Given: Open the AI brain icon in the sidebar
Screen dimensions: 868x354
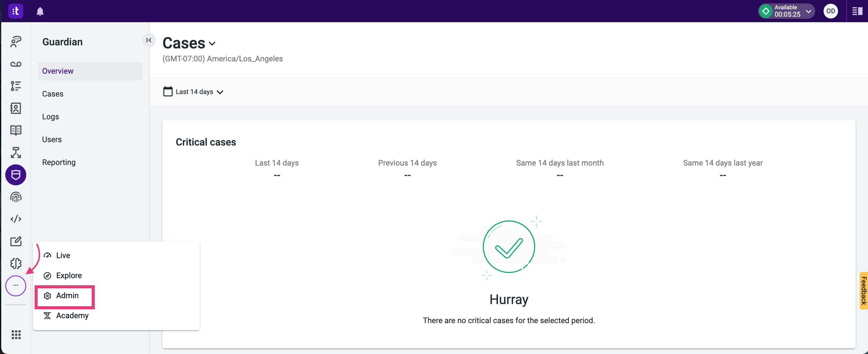Looking at the screenshot, I should tap(16, 263).
